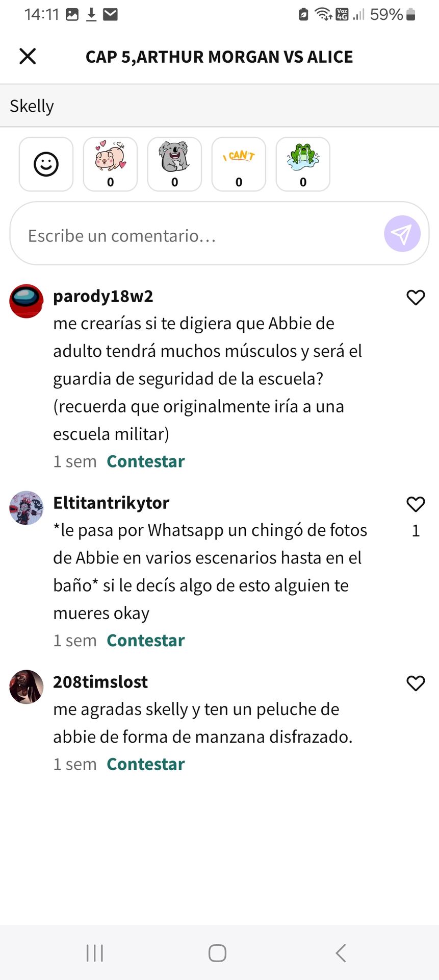439x980 pixels.
Task: Like parody18w2's comment with heart
Action: [x=416, y=297]
